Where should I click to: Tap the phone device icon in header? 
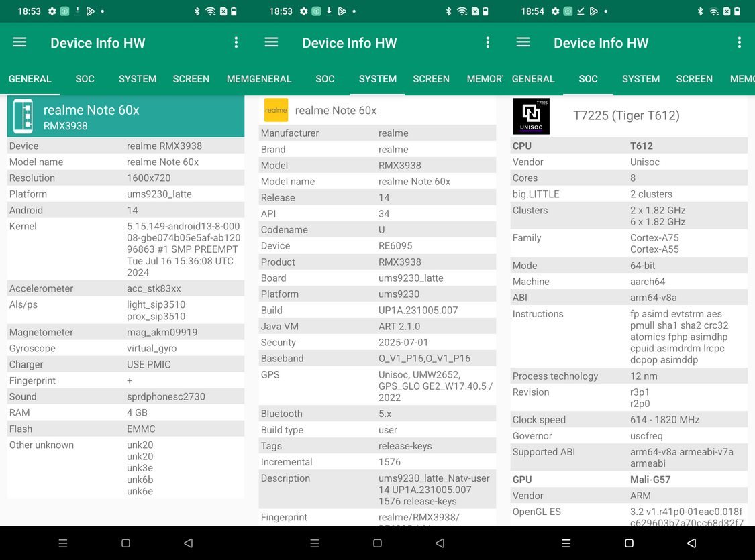tap(23, 116)
